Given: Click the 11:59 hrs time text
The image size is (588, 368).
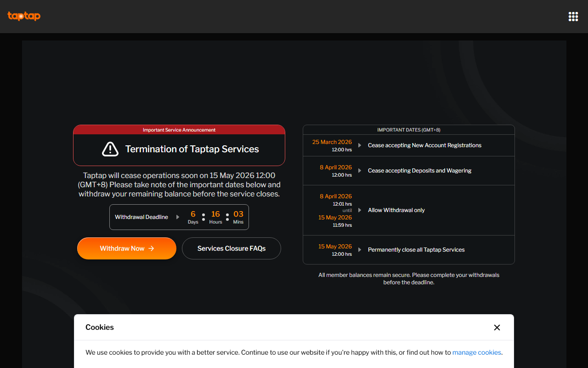Looking at the screenshot, I should click(x=342, y=225).
